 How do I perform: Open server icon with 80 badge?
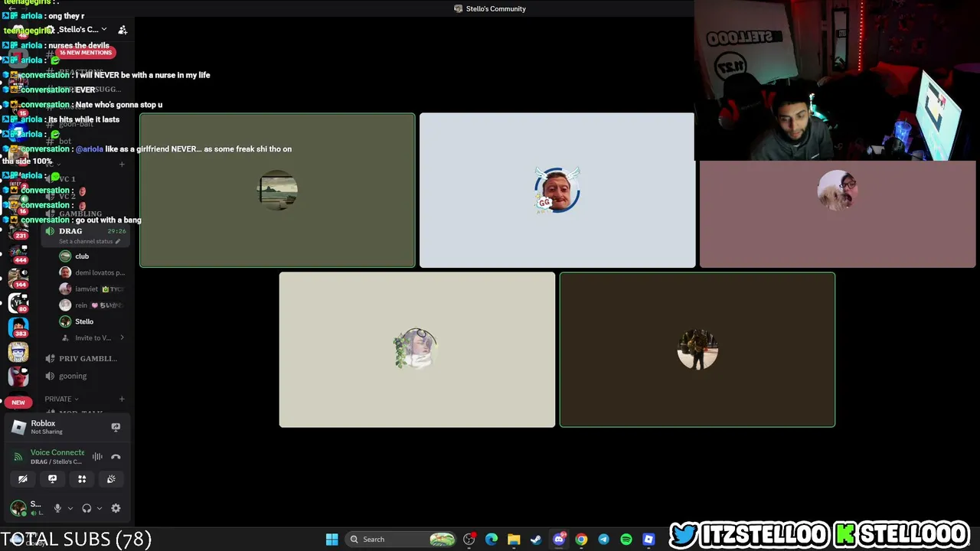click(x=18, y=302)
